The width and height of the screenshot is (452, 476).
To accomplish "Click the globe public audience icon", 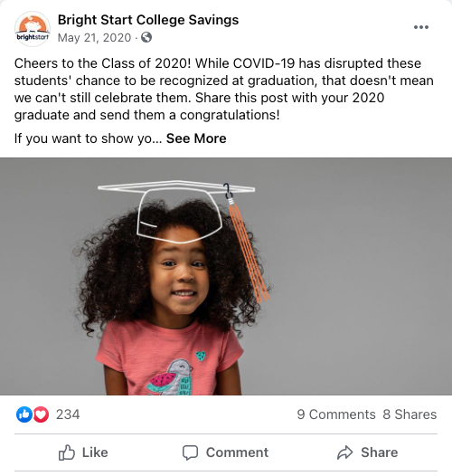I will 146,38.
